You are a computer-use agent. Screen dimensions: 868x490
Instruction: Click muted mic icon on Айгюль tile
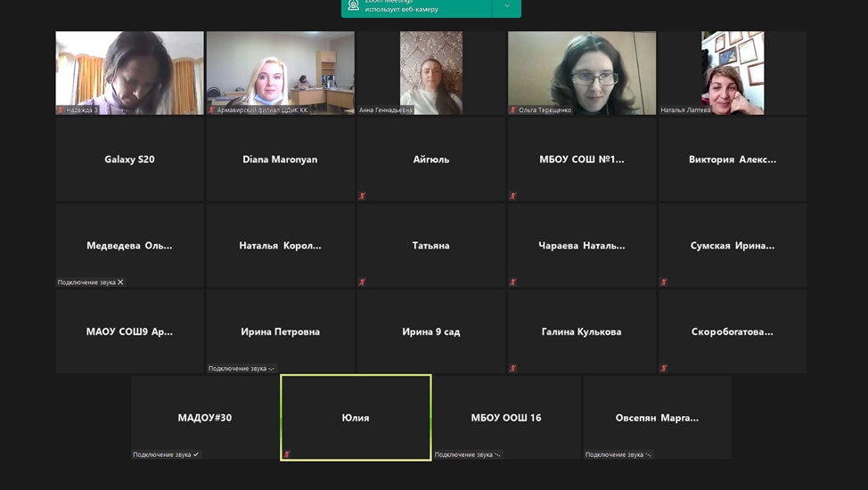pos(363,196)
